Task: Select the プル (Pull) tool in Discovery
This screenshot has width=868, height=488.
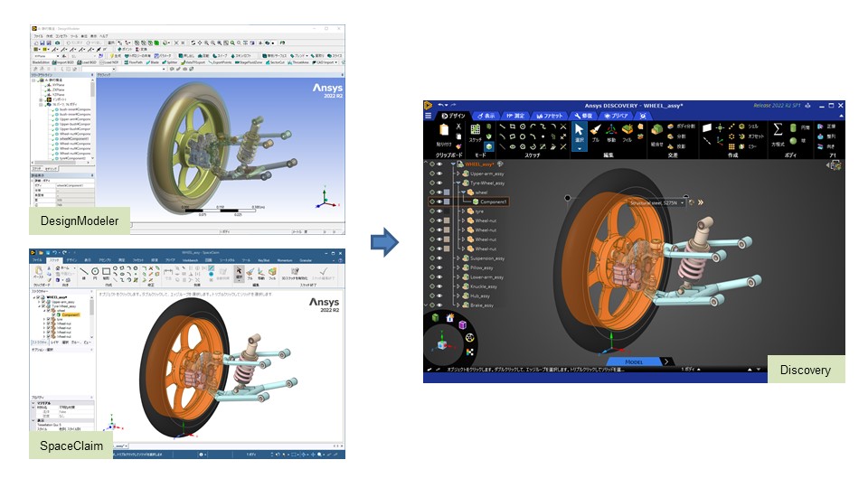Action: (595, 133)
